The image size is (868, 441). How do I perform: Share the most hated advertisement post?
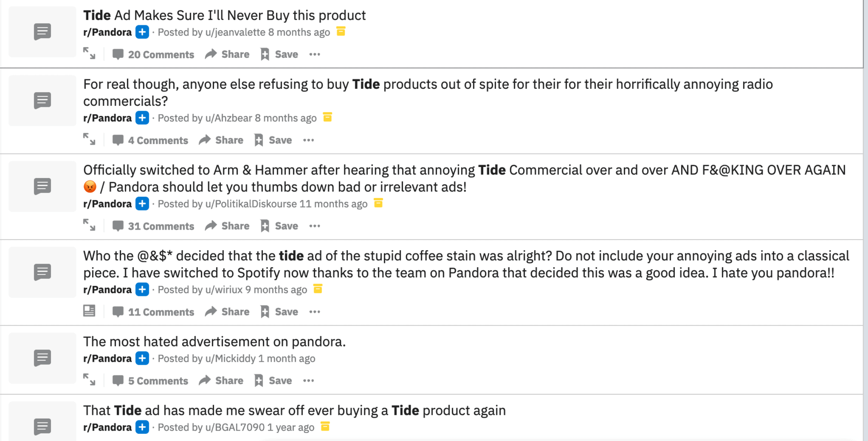[x=221, y=381]
